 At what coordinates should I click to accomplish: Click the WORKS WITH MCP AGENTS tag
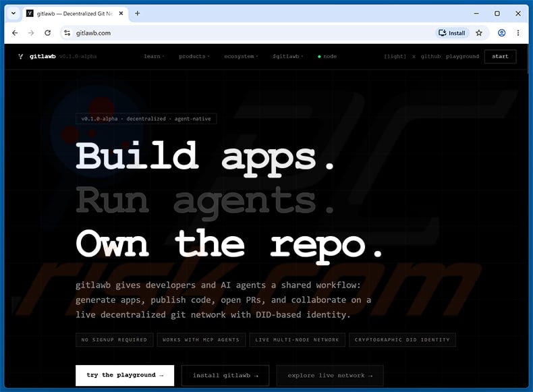(x=201, y=339)
